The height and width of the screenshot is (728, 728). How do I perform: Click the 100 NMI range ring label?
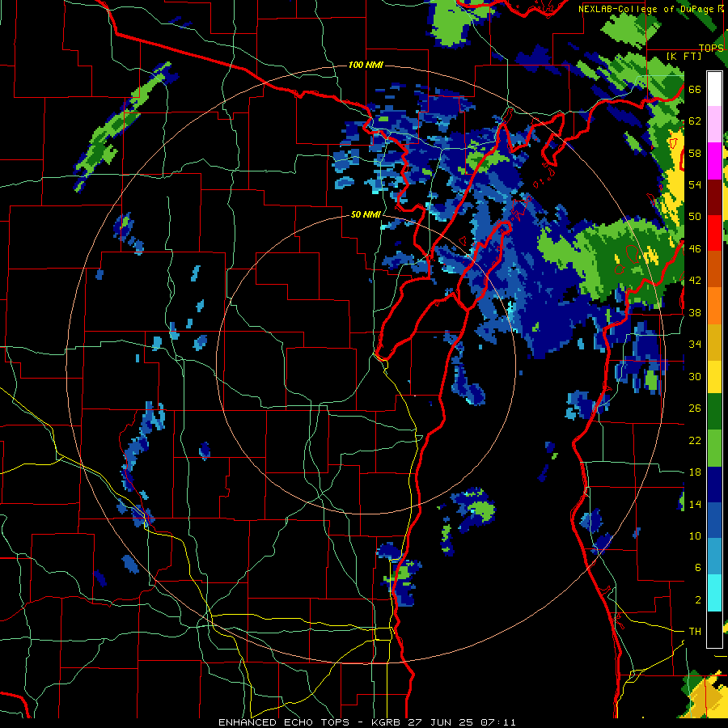tap(366, 65)
